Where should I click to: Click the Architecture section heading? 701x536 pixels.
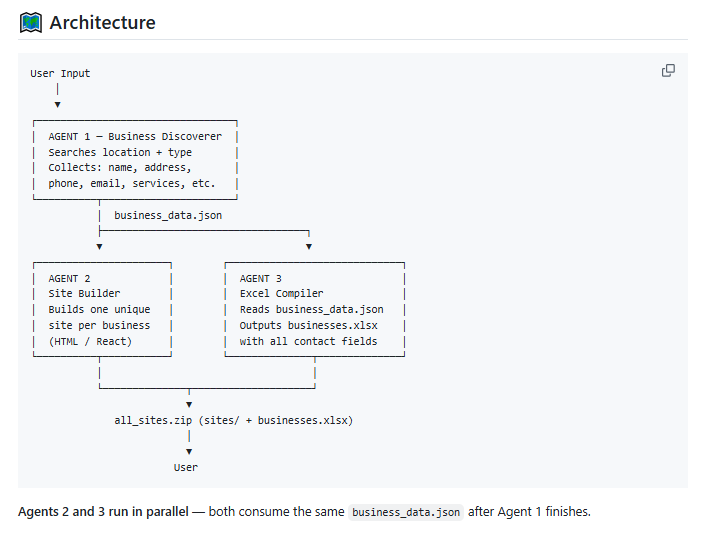pyautogui.click(x=102, y=23)
